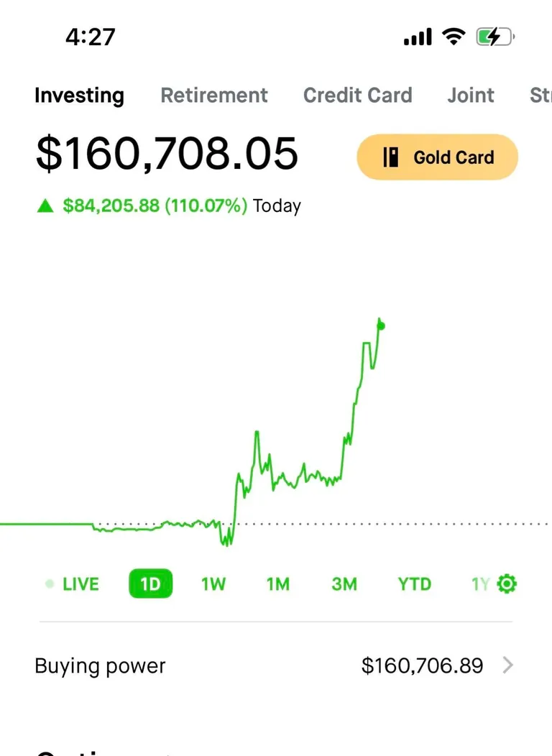Tap the chart's current price dot

pyautogui.click(x=381, y=326)
